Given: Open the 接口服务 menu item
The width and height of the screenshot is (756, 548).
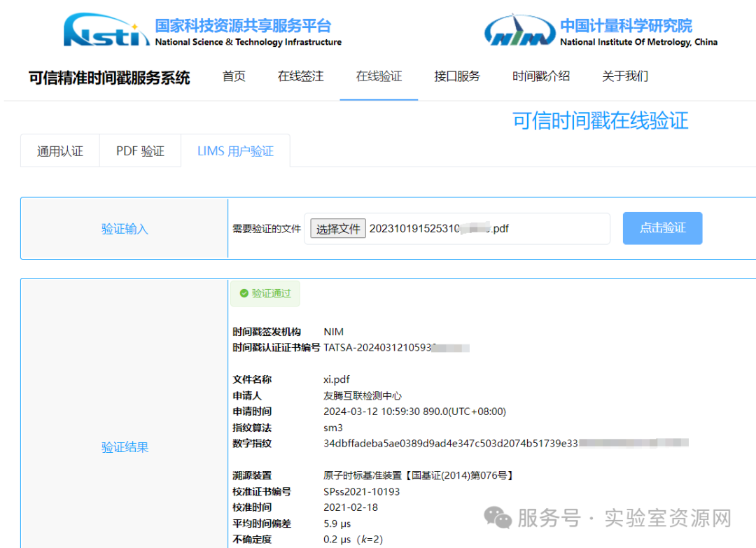Looking at the screenshot, I should 457,76.
